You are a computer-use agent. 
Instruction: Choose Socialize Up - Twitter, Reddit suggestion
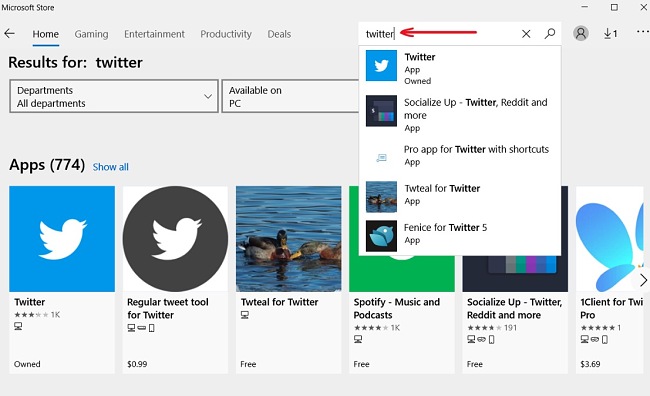click(x=476, y=114)
